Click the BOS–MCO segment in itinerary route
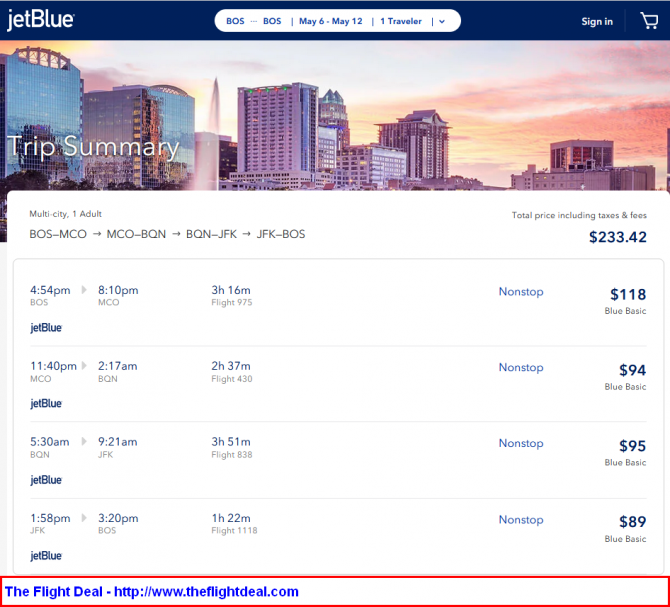Screen dimensions: 670x607 tap(58, 234)
